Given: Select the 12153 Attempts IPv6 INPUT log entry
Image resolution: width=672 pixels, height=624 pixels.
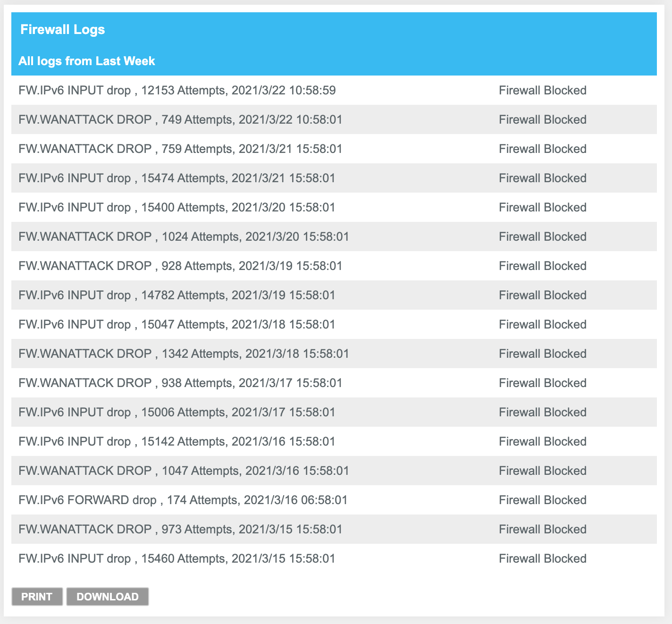Looking at the screenshot, I should click(x=177, y=90).
